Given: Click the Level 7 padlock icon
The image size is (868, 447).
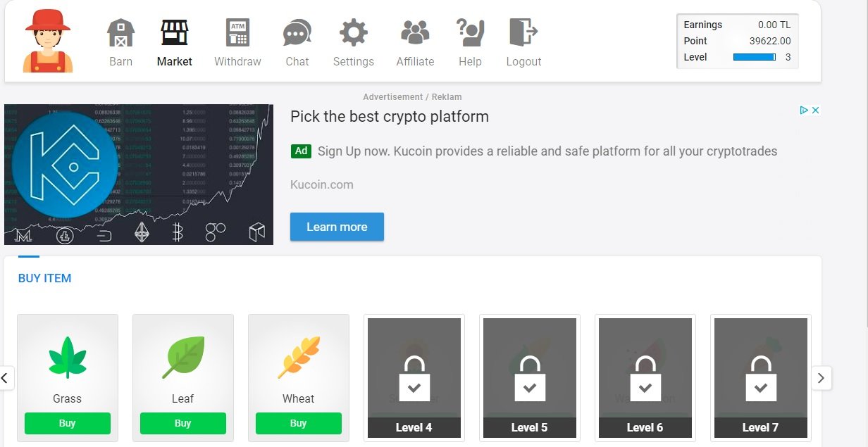Looking at the screenshot, I should pos(761,379).
